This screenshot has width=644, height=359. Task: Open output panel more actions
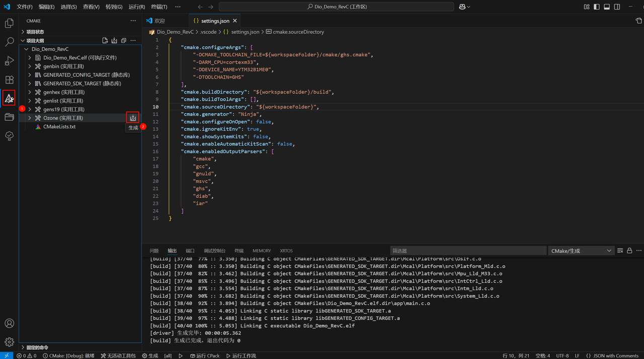pos(639,250)
